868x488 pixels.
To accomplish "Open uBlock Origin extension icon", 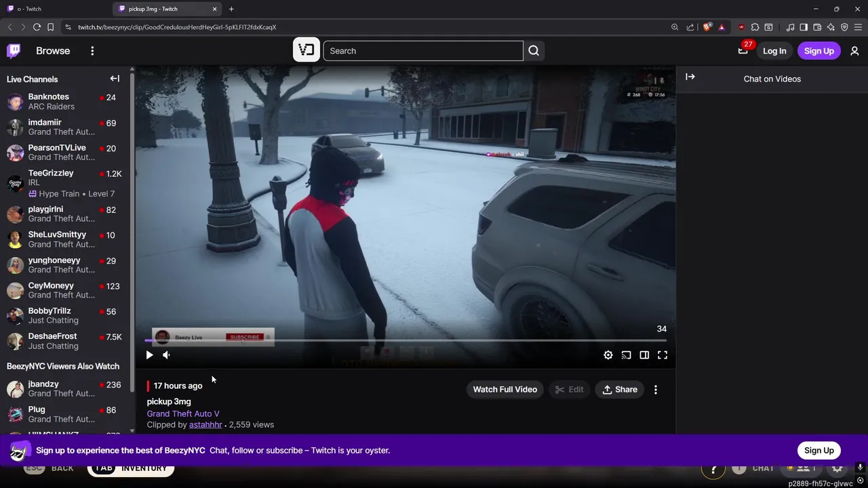I will point(741,27).
